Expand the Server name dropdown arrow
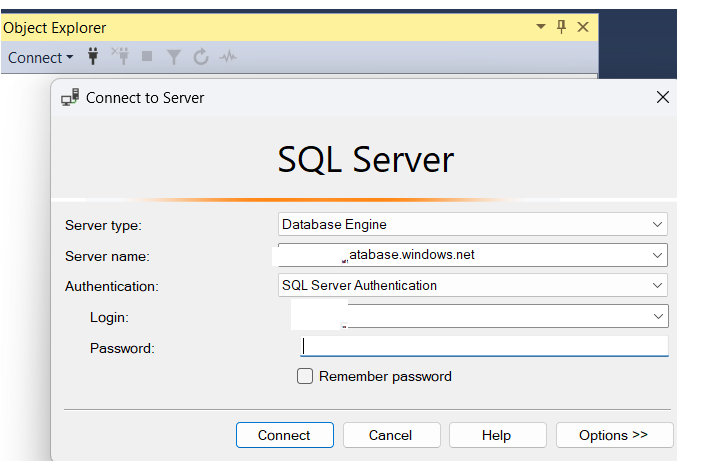 [x=657, y=255]
